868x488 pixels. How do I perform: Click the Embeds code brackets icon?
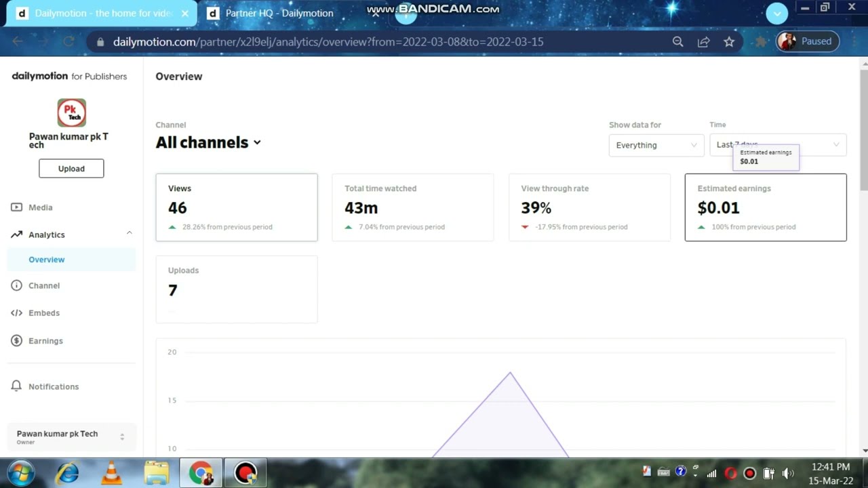(x=16, y=312)
